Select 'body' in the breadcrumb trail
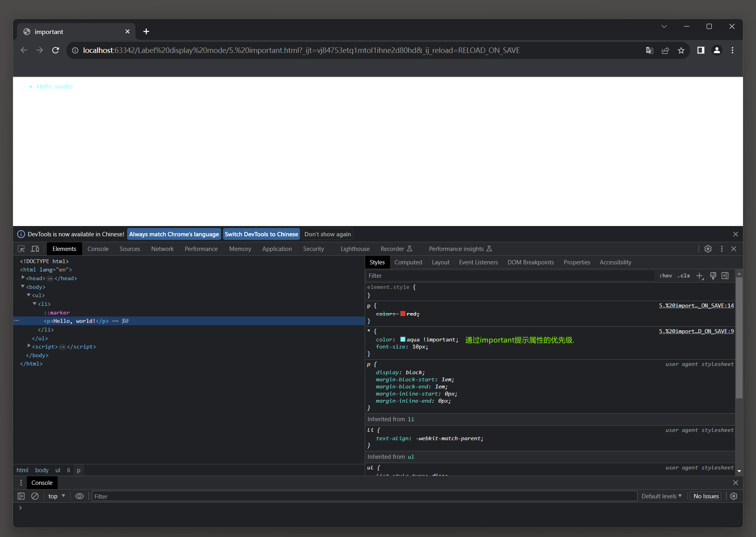 coord(42,470)
